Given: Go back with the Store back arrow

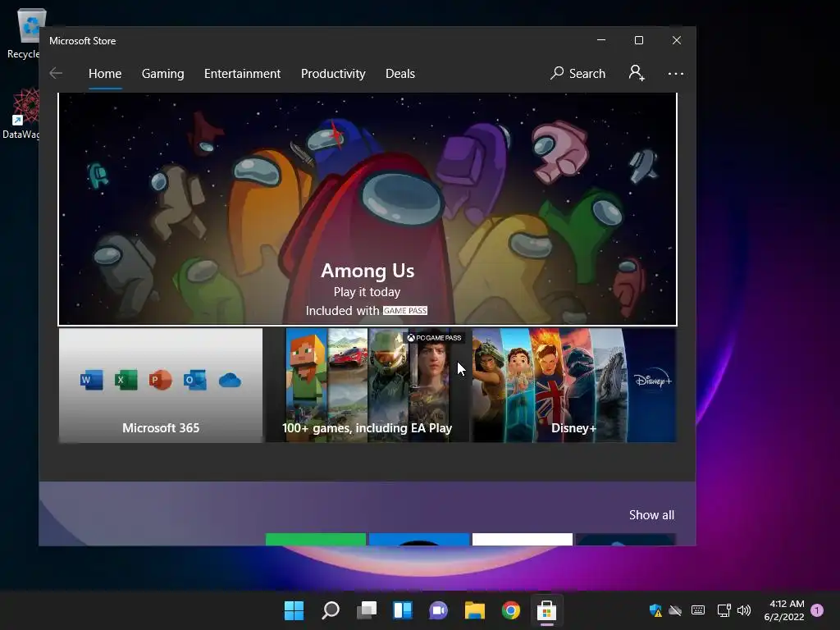Looking at the screenshot, I should point(56,73).
